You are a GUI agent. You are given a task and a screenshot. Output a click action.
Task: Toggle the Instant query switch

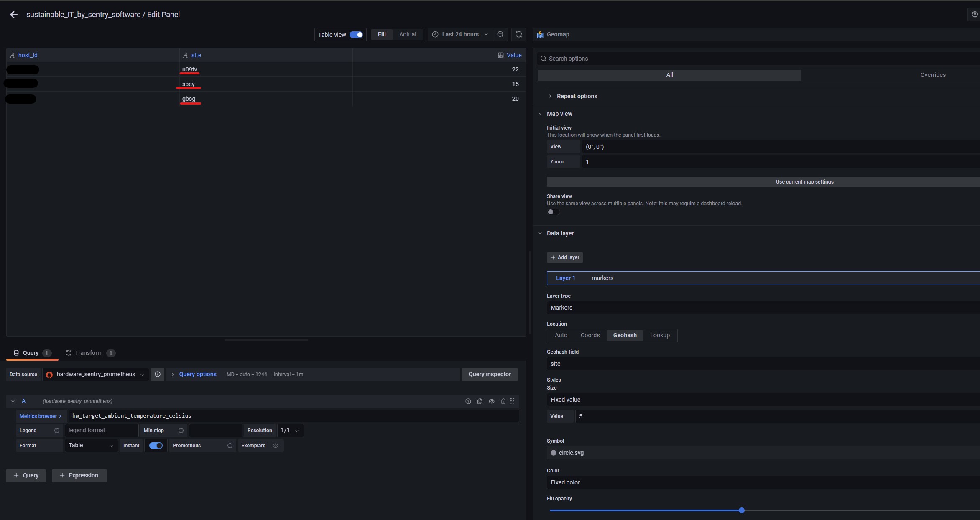156,446
